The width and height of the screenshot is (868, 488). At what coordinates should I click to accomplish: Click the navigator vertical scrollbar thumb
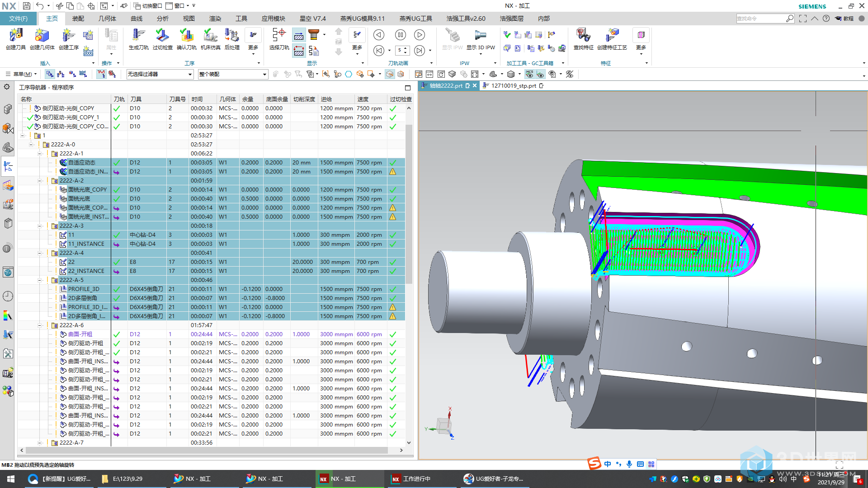[409, 204]
